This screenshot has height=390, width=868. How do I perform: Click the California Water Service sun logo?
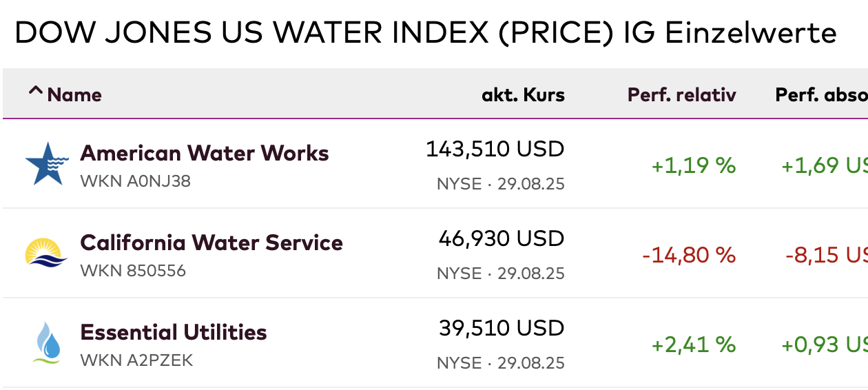(x=46, y=253)
